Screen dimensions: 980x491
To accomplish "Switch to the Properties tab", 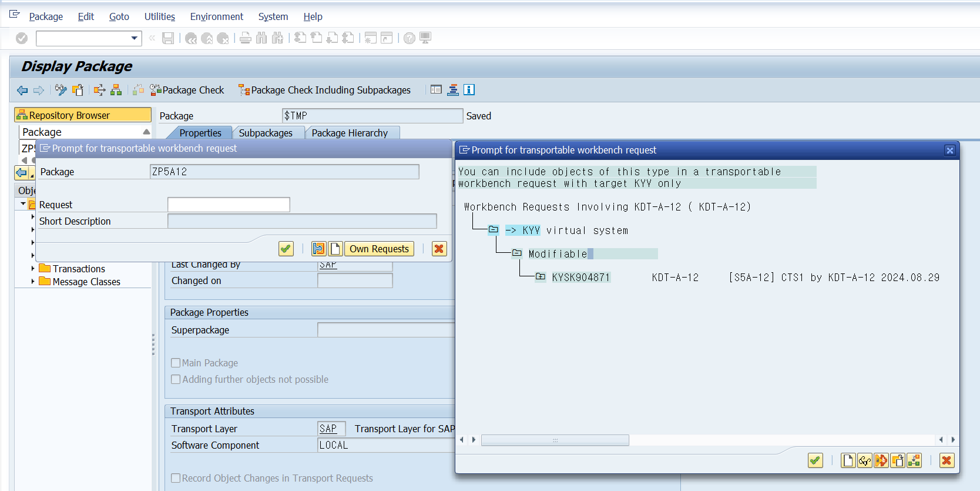I will click(200, 133).
